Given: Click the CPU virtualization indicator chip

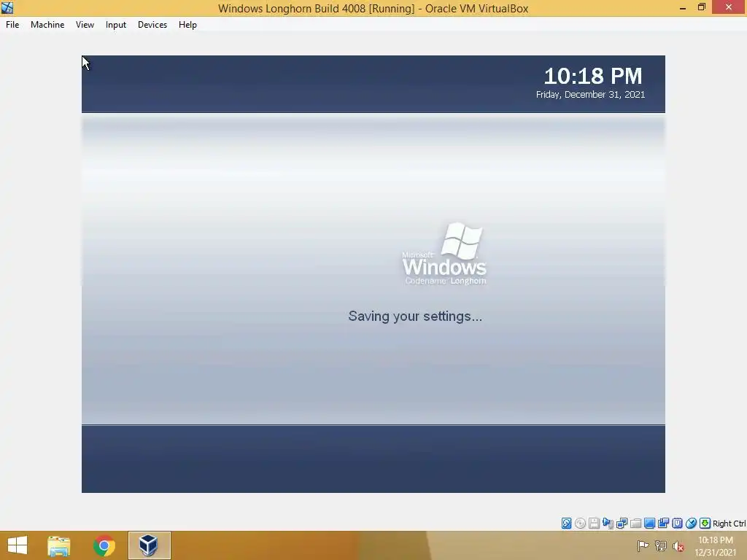Looking at the screenshot, I should [x=677, y=524].
